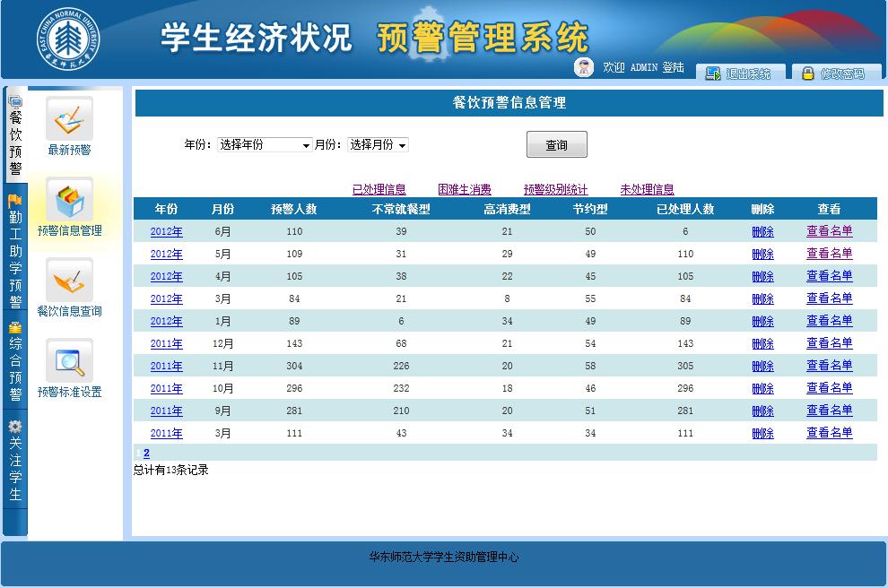Go to page 2 of records
888x588 pixels.
146,454
